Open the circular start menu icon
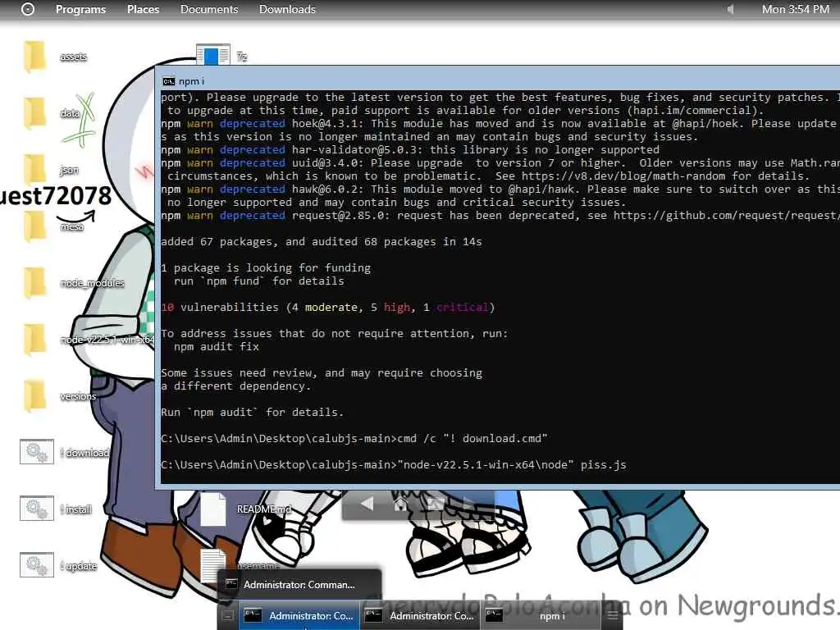Viewport: 840px width, 630px height. click(x=28, y=9)
